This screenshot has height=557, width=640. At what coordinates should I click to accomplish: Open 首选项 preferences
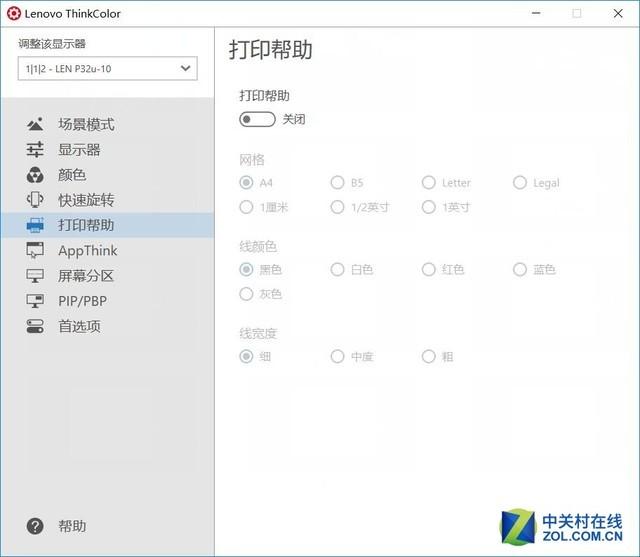point(107,326)
